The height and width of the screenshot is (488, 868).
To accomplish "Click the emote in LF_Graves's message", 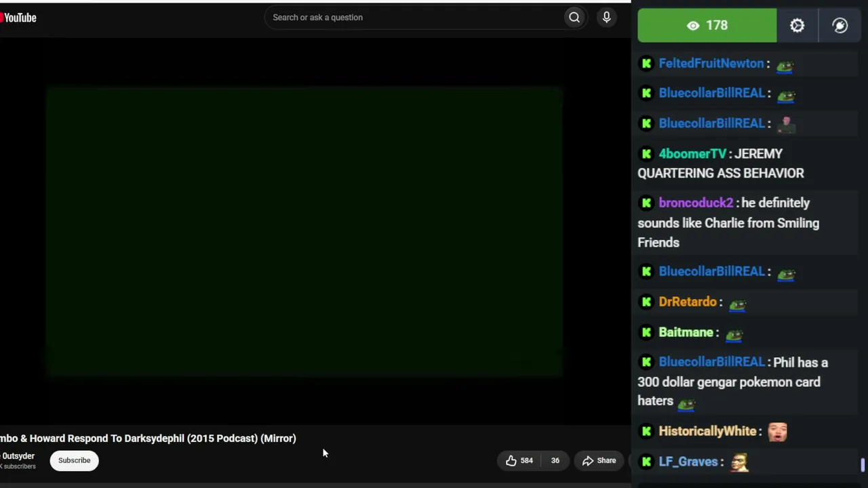I will [x=739, y=462].
